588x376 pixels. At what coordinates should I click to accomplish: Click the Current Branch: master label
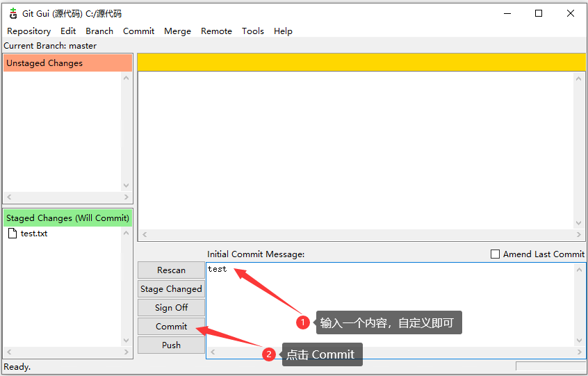pos(50,46)
